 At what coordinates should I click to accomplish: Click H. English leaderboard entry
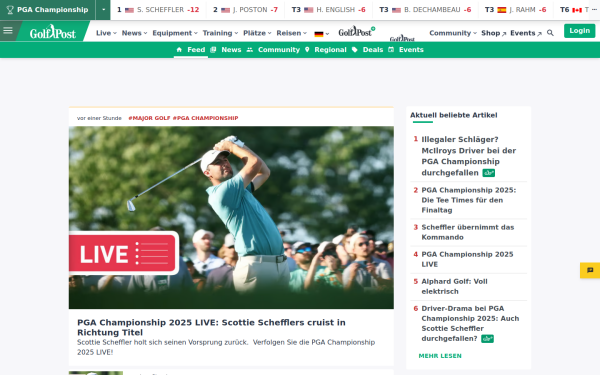(x=328, y=10)
